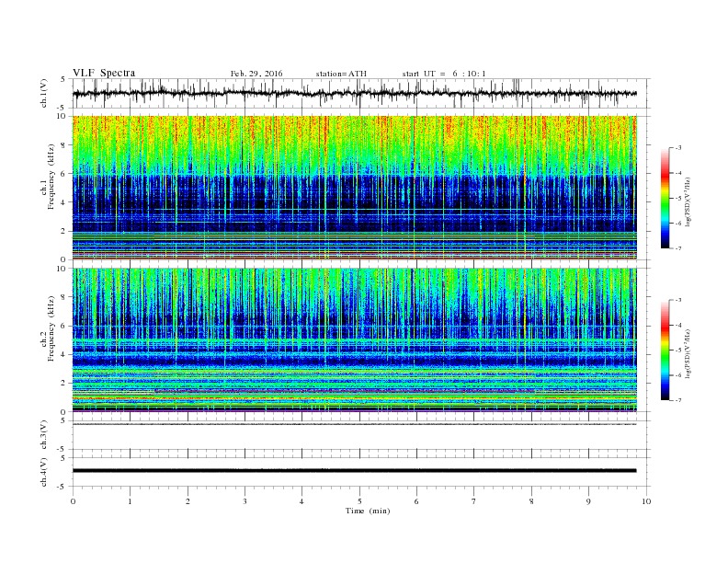The image size is (728, 563).
Task: Click the "8" kHz tick of ch.1 spectrogram
Action: pyautogui.click(x=63, y=145)
